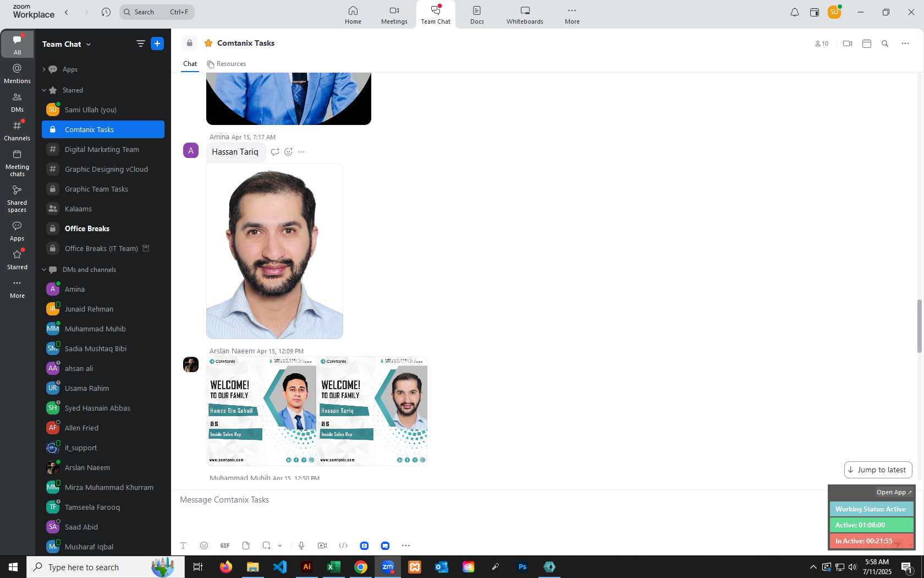Click the Search box
Screen dimensions: 924x578
(x=157, y=12)
